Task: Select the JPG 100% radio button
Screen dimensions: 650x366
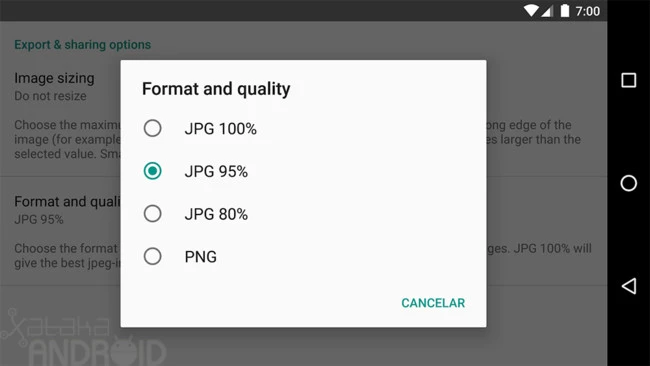Action: point(153,128)
